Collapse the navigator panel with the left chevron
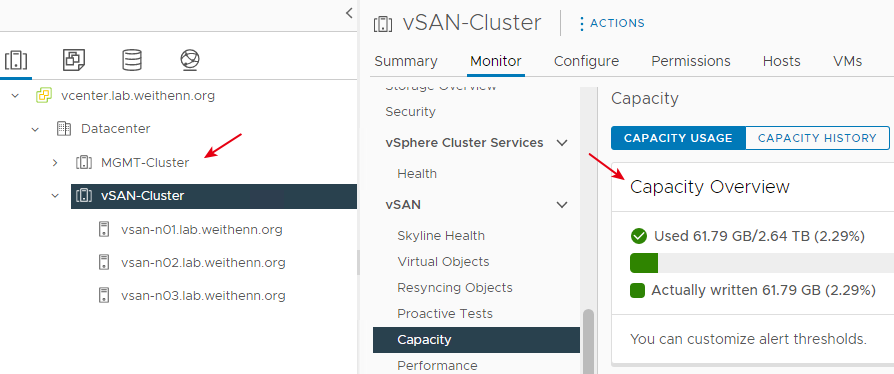Screen dimensions: 894x374 tap(349, 13)
